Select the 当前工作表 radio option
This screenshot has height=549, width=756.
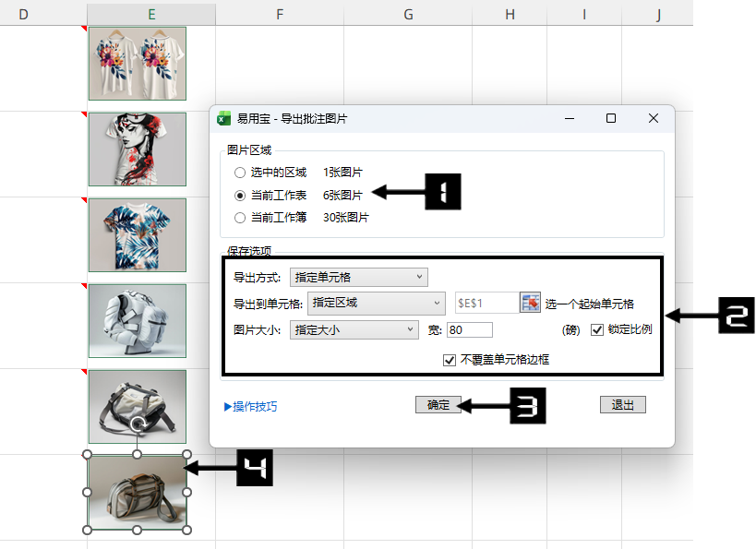click(x=240, y=196)
